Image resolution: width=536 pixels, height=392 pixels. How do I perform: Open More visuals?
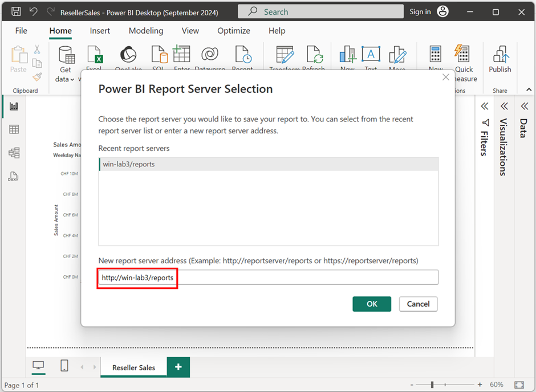[397, 55]
